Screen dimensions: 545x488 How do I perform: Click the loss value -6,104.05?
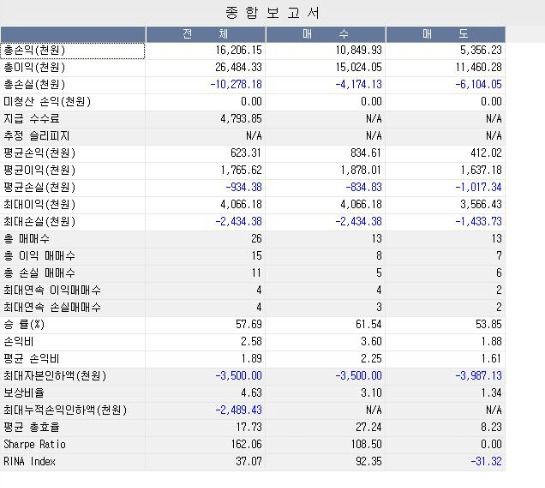pos(479,84)
